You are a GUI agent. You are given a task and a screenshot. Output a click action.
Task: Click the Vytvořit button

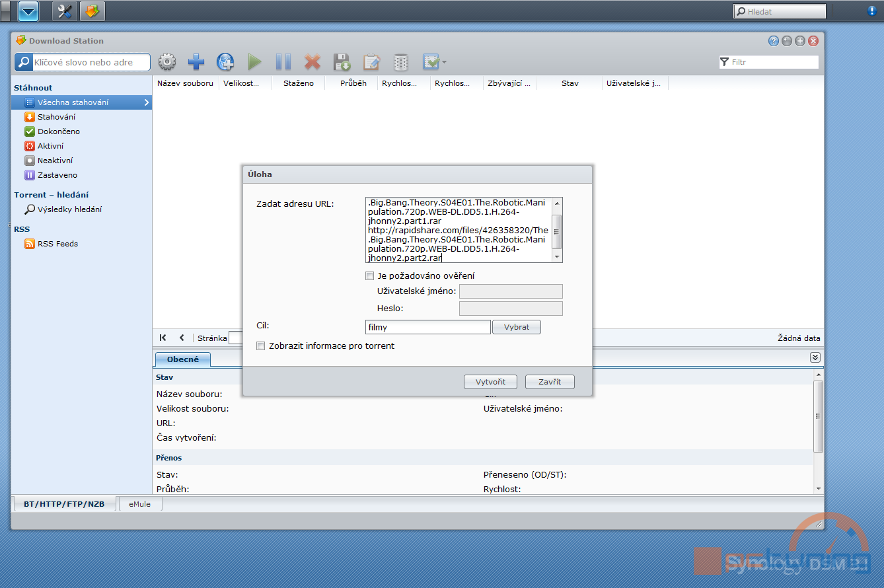490,382
